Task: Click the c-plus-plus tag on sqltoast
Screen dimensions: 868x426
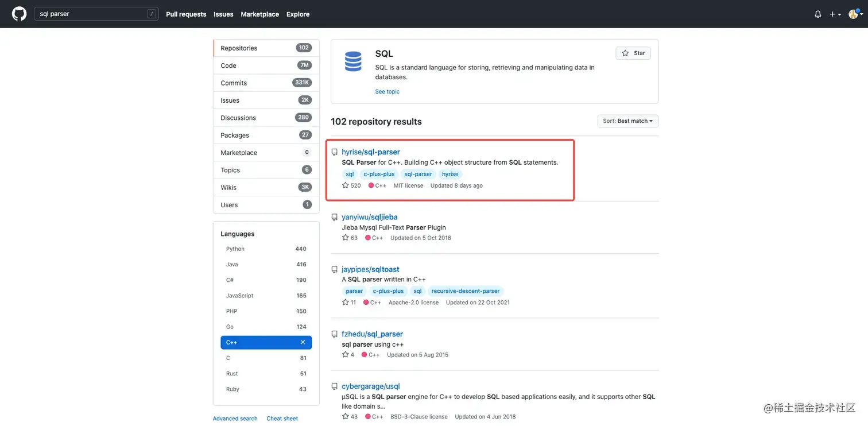Action: point(388,291)
